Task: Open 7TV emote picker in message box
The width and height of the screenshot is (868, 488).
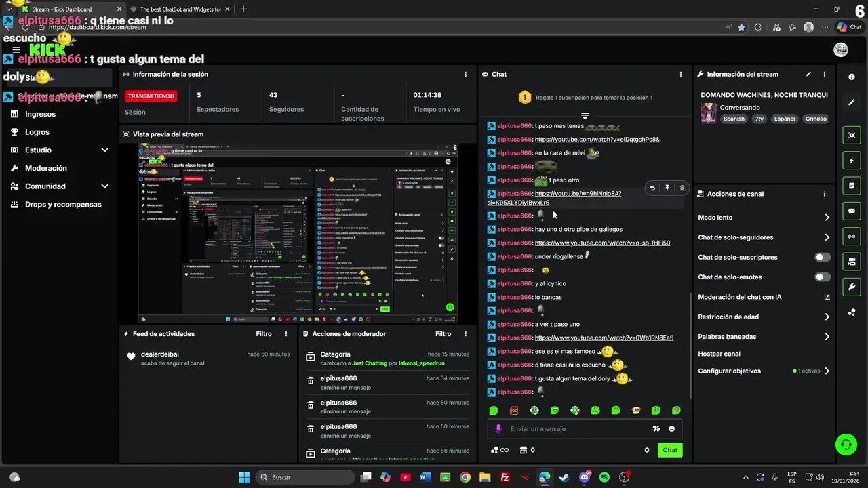Action: pos(656,429)
